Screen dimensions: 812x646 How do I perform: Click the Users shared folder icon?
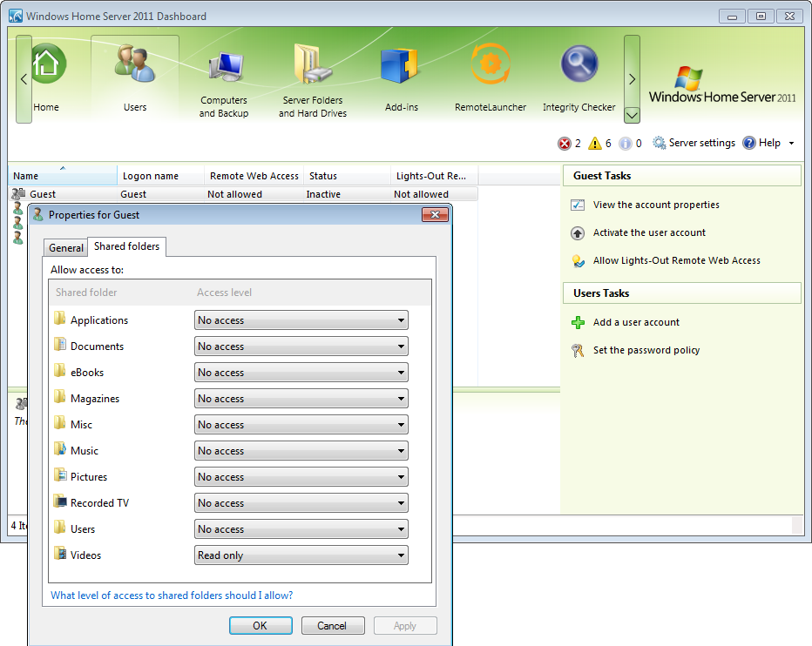(60, 527)
